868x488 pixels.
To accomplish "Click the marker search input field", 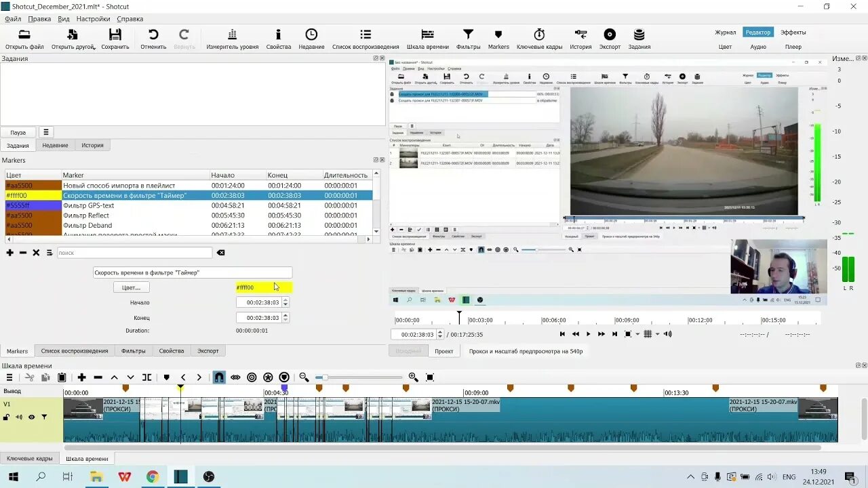I will 134,253.
